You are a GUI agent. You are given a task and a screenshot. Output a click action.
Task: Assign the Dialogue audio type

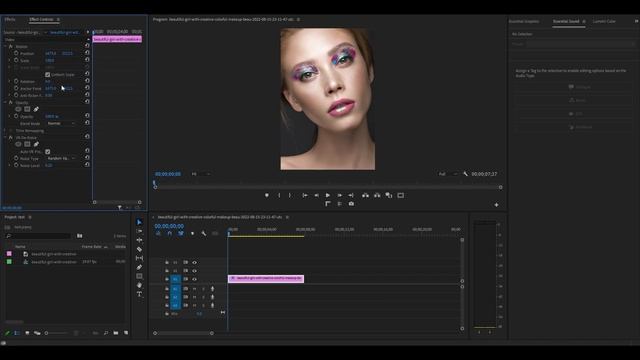click(574, 87)
